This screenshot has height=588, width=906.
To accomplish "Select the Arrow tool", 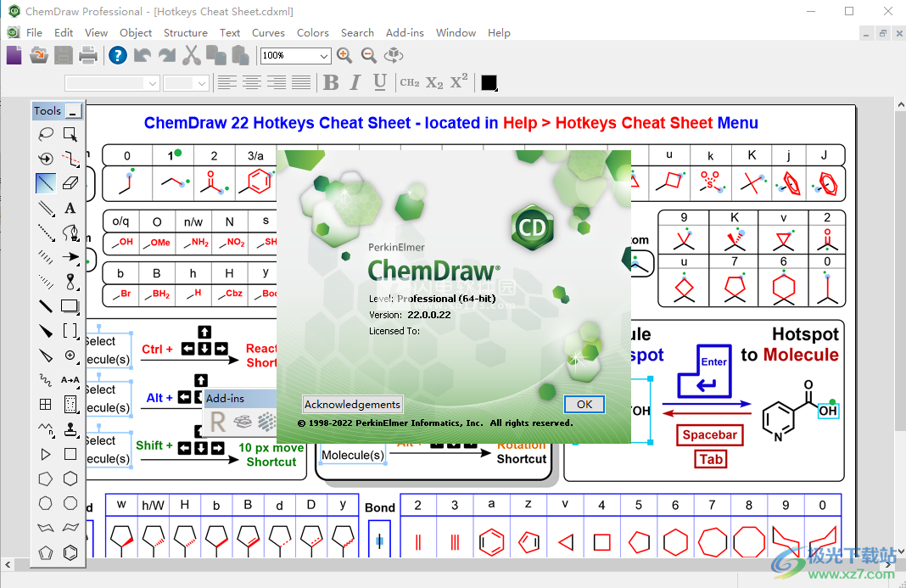I will (70, 257).
